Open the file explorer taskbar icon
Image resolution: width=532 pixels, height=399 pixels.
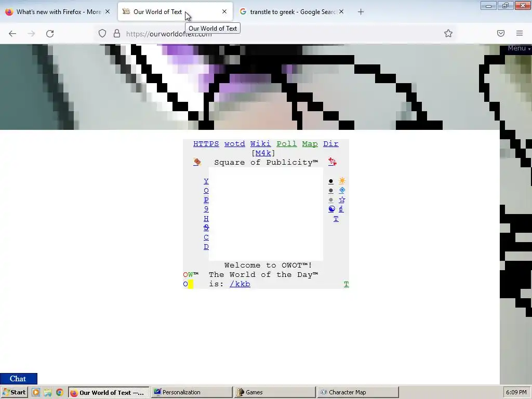[48, 393]
